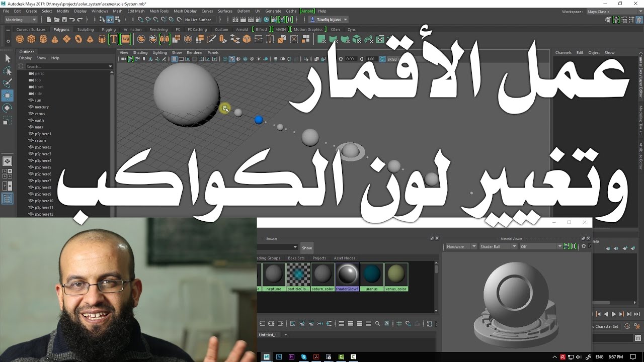Viewport: 644px width, 362px height.
Task: Open the Deform menu
Action: click(244, 11)
